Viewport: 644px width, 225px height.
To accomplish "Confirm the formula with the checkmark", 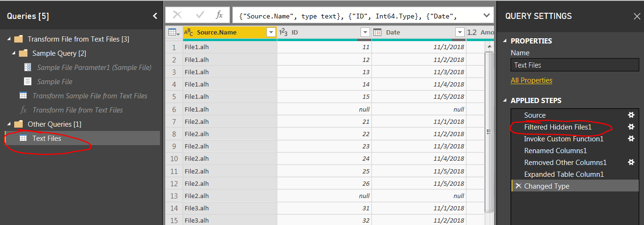I will (x=200, y=15).
